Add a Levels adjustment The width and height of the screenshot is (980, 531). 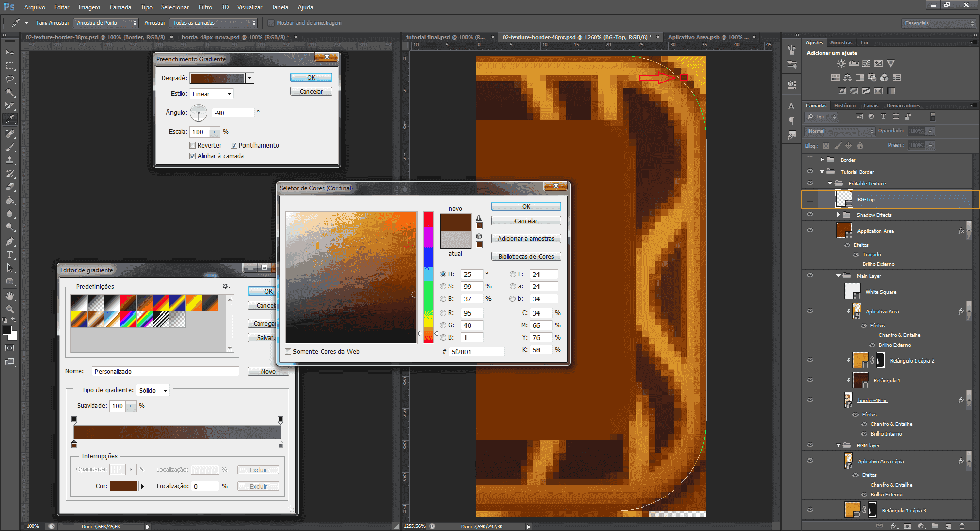pos(853,64)
